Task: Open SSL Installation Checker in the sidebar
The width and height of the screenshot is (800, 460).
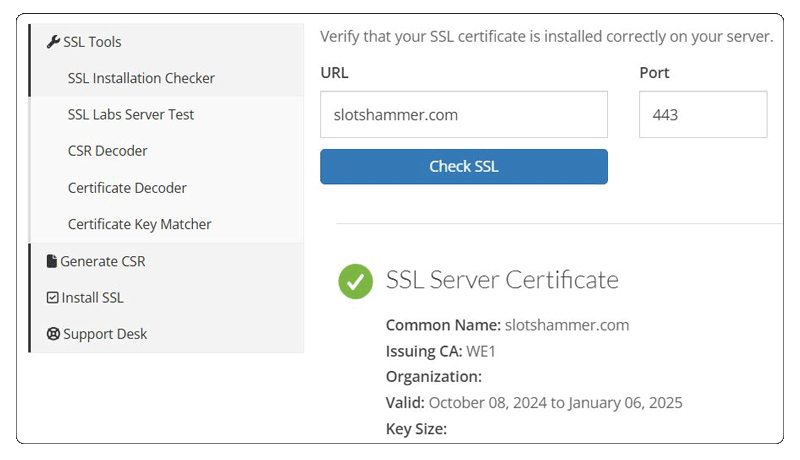Action: click(x=141, y=78)
